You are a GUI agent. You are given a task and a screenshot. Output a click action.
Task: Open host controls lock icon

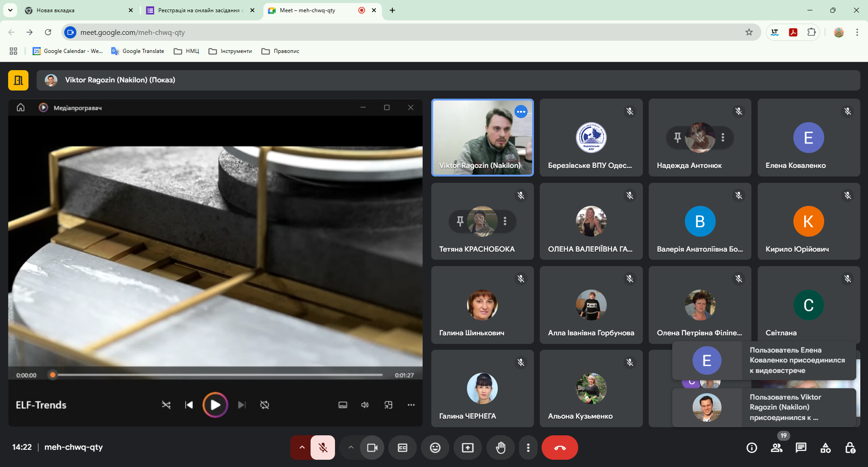point(849,448)
